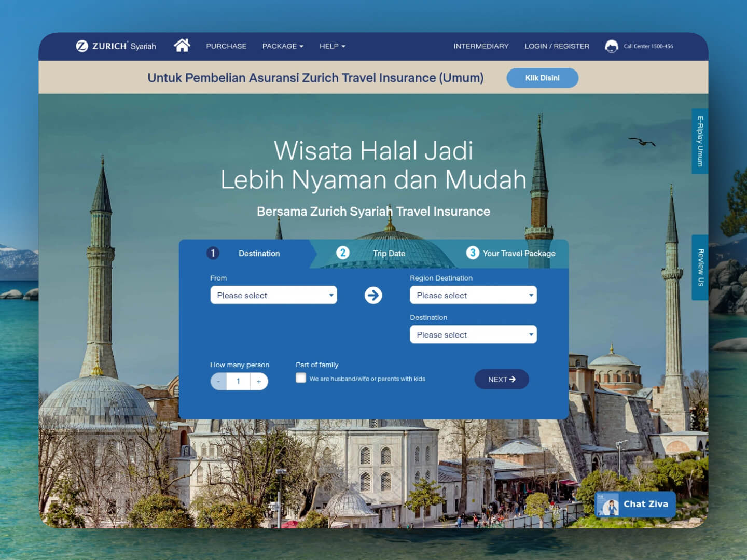
Task: Click the Klik Disini button
Action: 542,78
